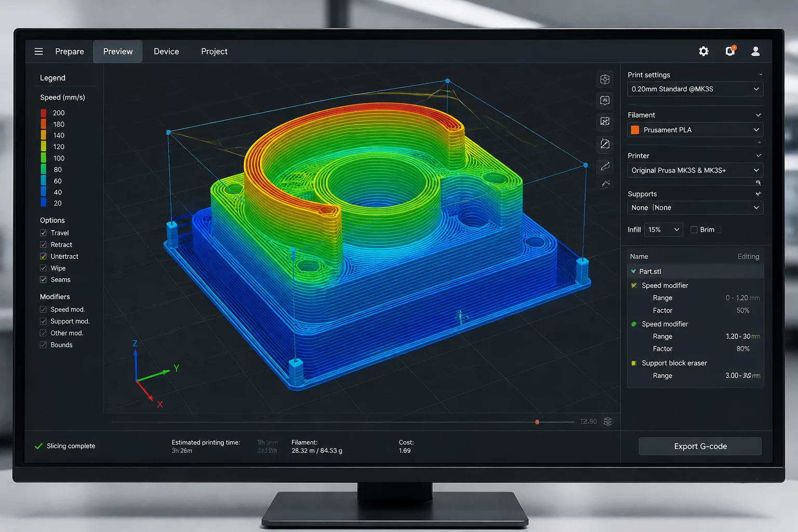Image resolution: width=798 pixels, height=532 pixels.
Task: Click the second viewport toolbar icon below the cube
Action: (605, 100)
